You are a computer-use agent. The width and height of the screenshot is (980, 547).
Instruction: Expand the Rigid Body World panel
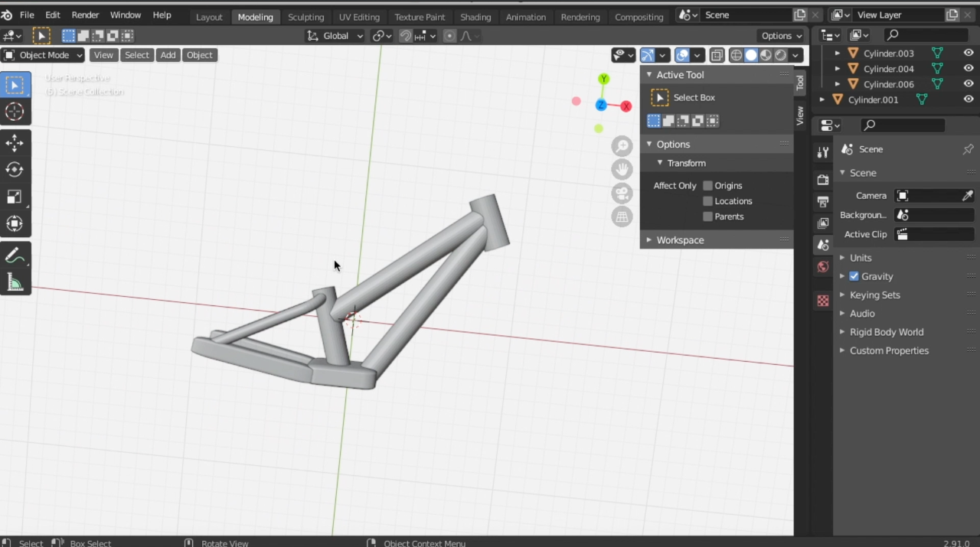coord(886,332)
